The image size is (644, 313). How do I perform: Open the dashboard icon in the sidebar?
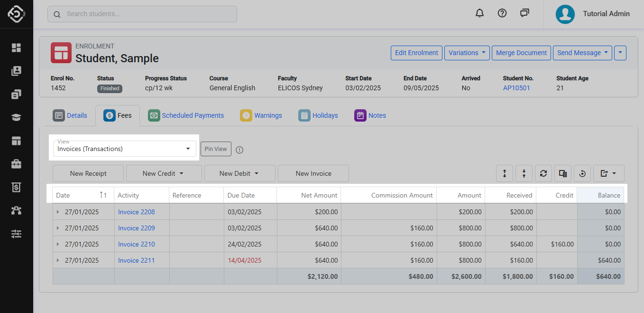17,47
